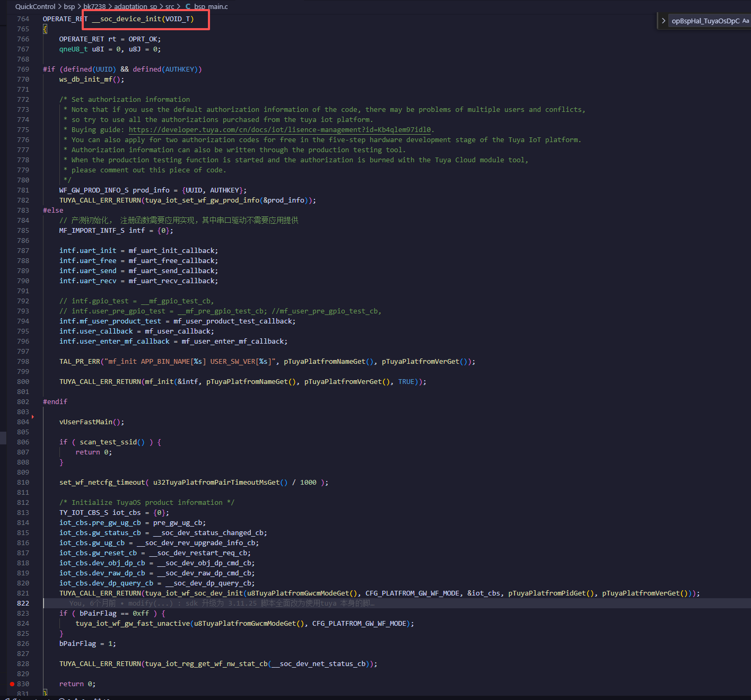Click the warnings indicator in the status bar
The width and height of the screenshot is (751, 700).
pyautogui.click(x=78, y=698)
